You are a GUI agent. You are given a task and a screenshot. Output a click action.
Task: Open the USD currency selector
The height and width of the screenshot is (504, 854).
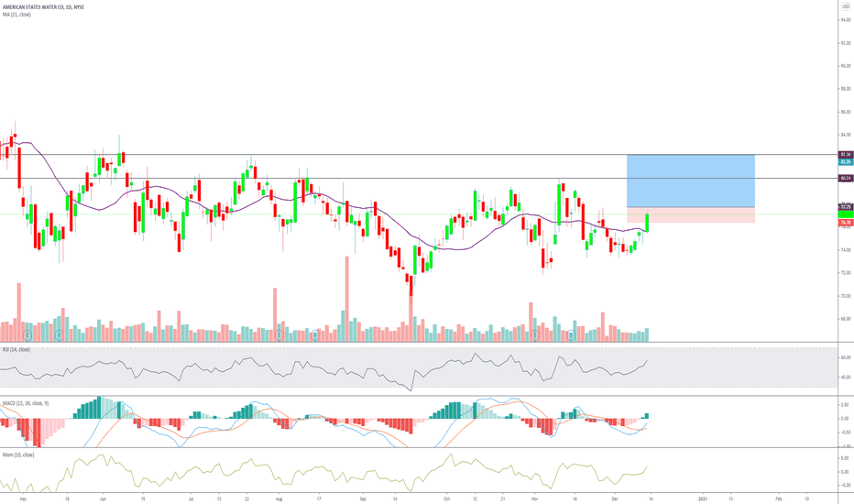pos(845,7)
